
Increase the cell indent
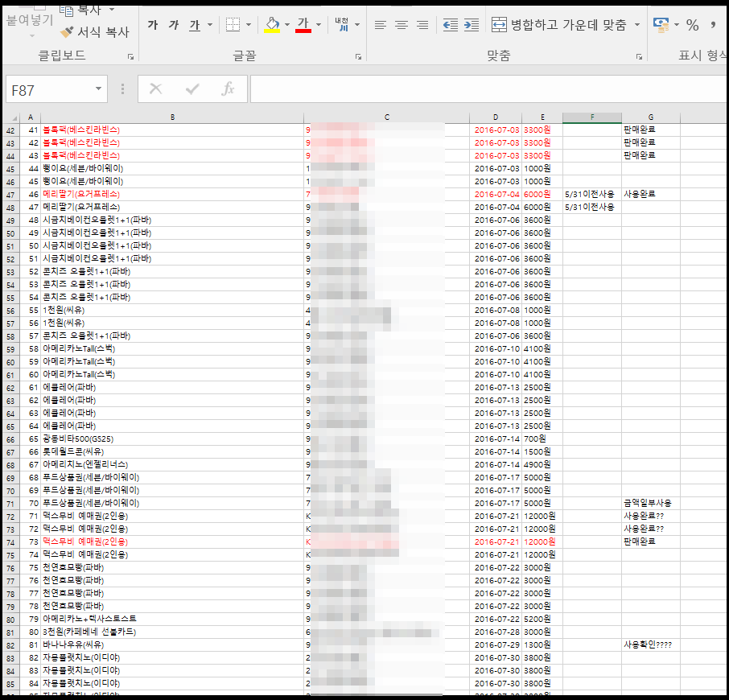click(x=472, y=25)
